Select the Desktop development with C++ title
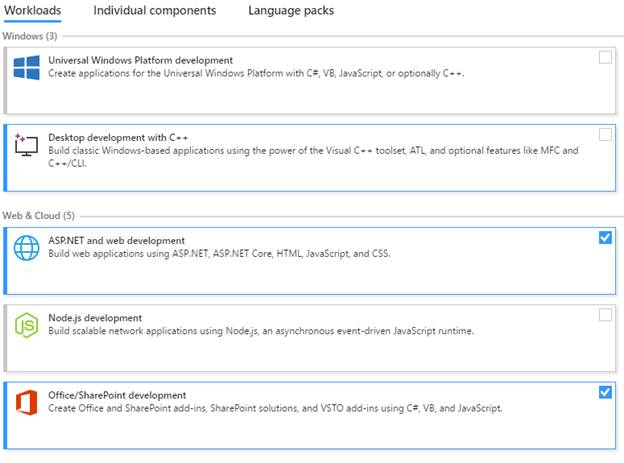 click(x=118, y=137)
